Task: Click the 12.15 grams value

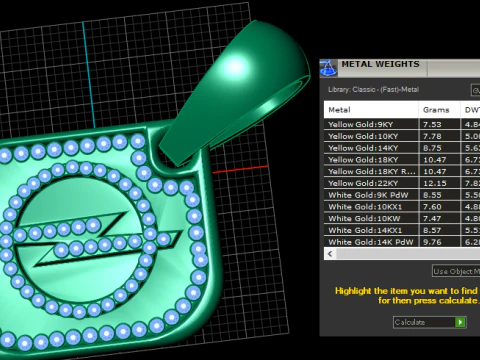Action: point(435,183)
